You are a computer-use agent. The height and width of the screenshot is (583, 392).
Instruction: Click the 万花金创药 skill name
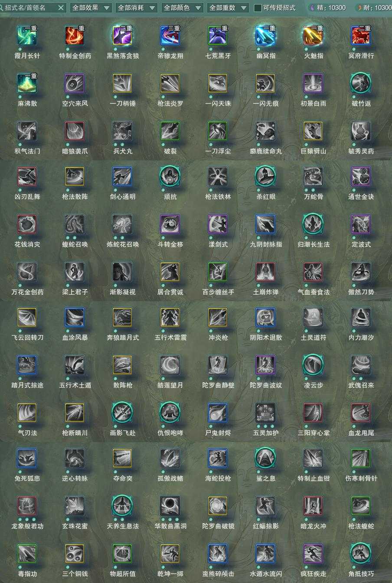pos(27,292)
